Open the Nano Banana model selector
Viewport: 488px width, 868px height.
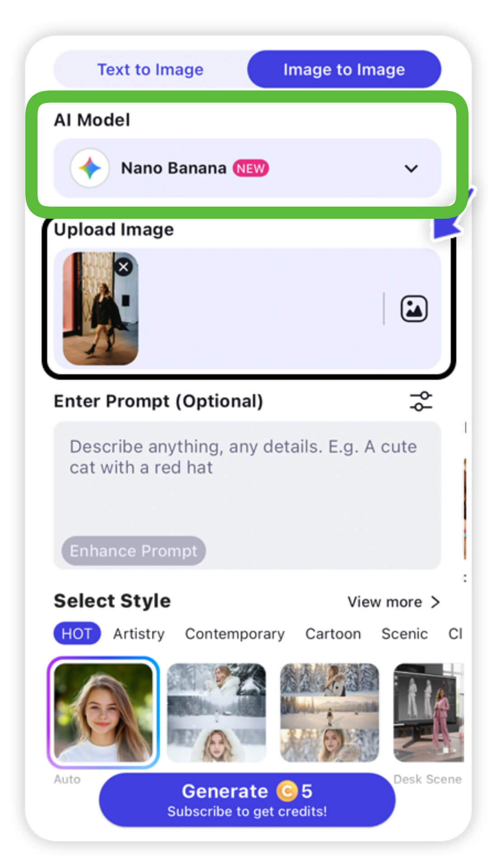[x=247, y=168]
